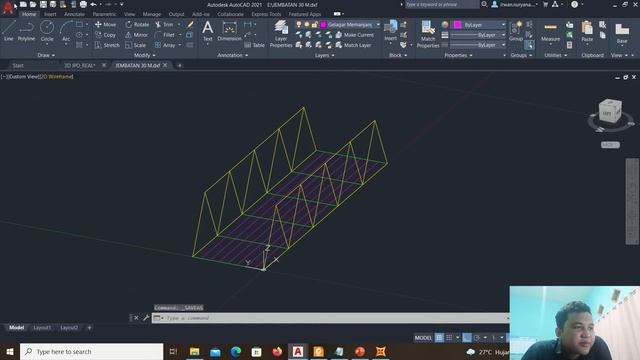Click the ViewCube
Viewport: 640px width, 360px height.
pyautogui.click(x=610, y=111)
